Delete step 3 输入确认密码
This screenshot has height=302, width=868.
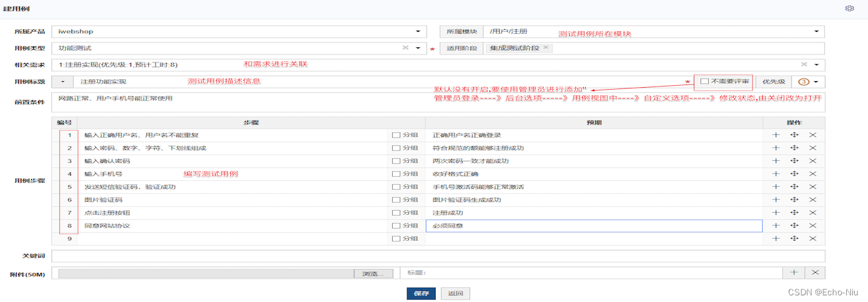click(813, 161)
